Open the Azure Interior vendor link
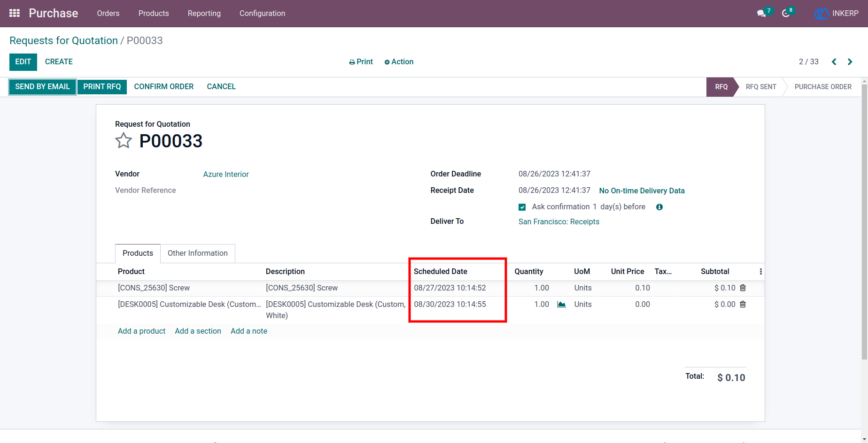Screen dimensions: 868x443 (x=226, y=175)
